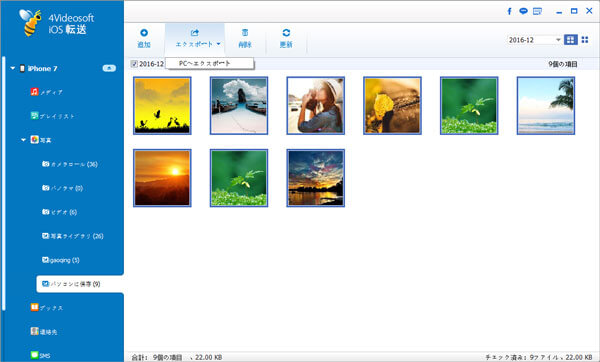Open the Photos (写真) category
600x362 pixels.
tap(41, 140)
